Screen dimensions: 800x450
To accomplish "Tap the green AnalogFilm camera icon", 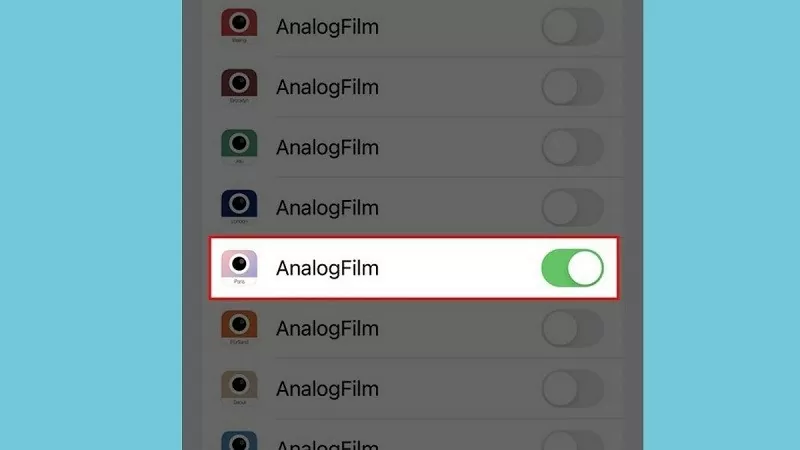I will [x=239, y=146].
